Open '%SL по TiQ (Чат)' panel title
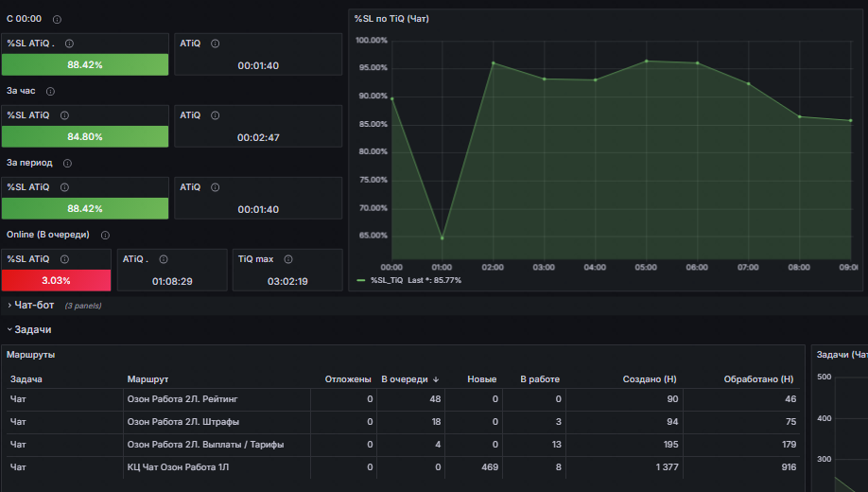868x492 pixels. point(391,19)
